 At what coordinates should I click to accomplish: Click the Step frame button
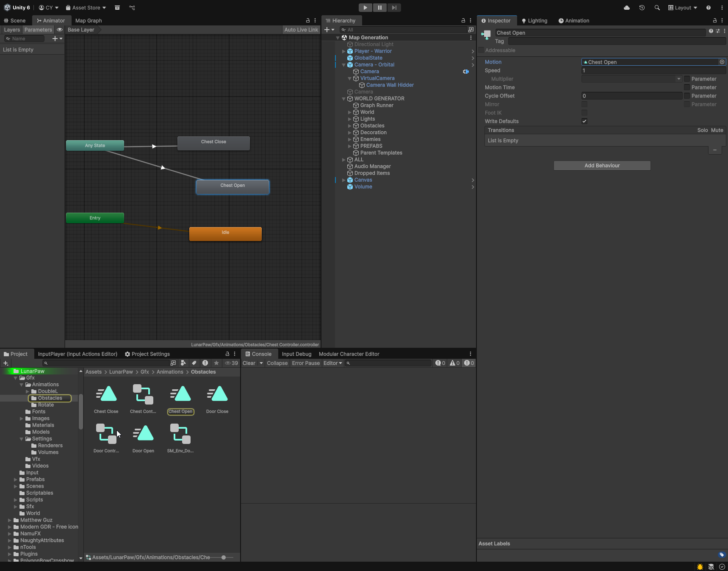coord(394,8)
